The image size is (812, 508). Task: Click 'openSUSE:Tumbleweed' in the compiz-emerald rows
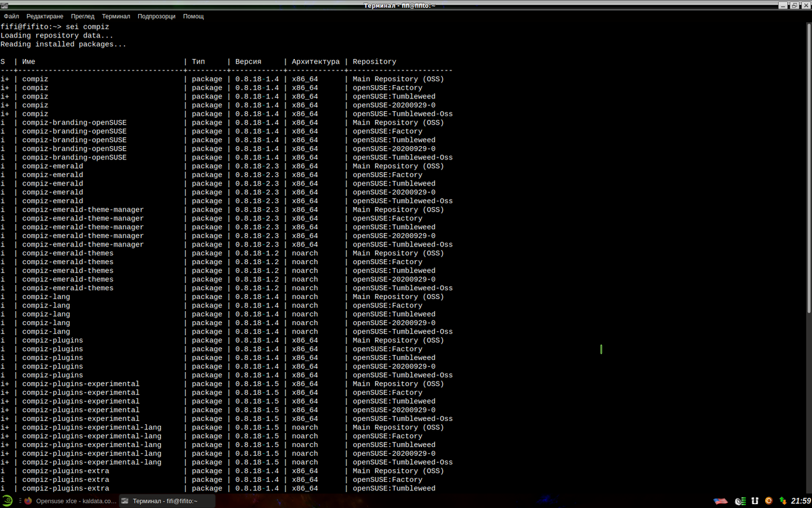click(394, 184)
